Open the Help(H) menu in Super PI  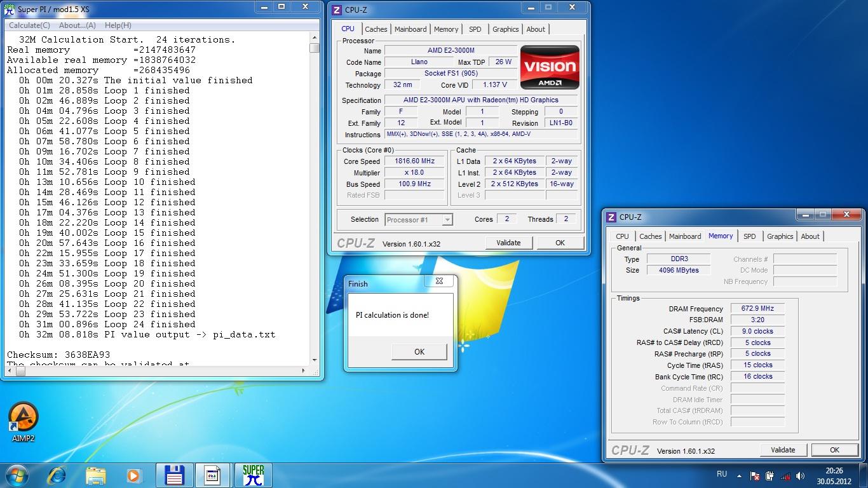point(118,25)
